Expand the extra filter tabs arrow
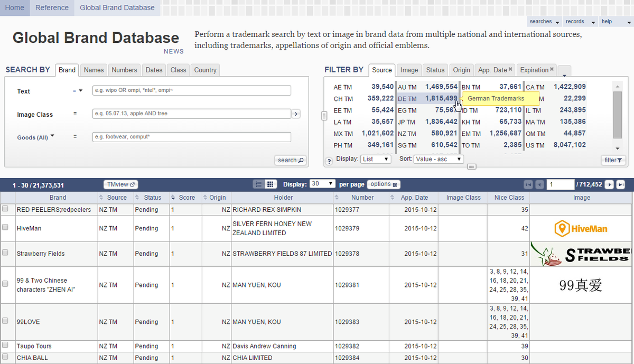 tap(564, 71)
